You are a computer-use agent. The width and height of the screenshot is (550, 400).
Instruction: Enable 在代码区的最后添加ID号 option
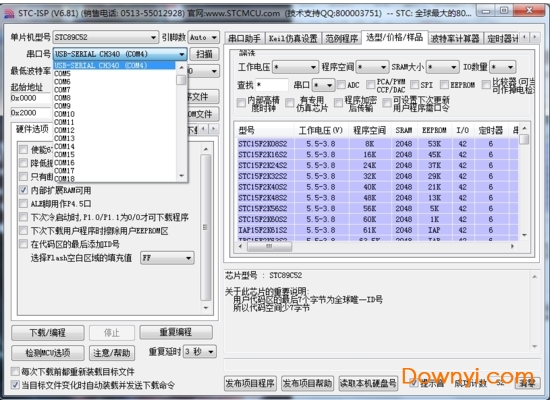tap(23, 244)
